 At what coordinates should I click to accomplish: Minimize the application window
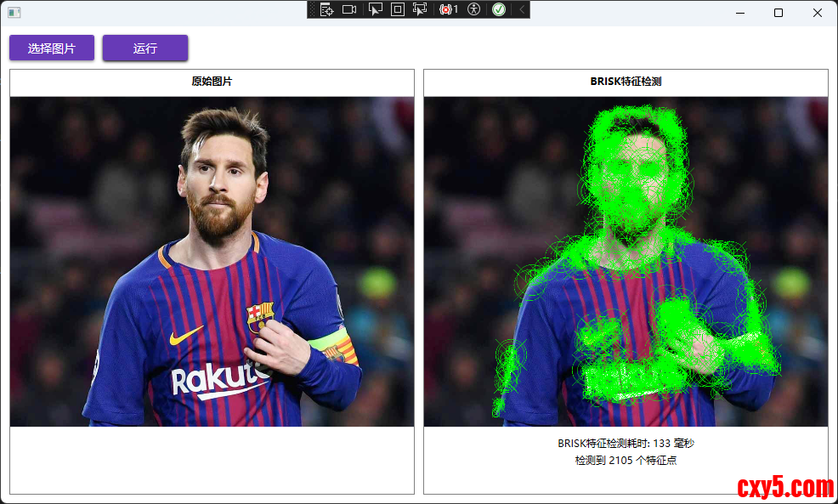click(740, 13)
